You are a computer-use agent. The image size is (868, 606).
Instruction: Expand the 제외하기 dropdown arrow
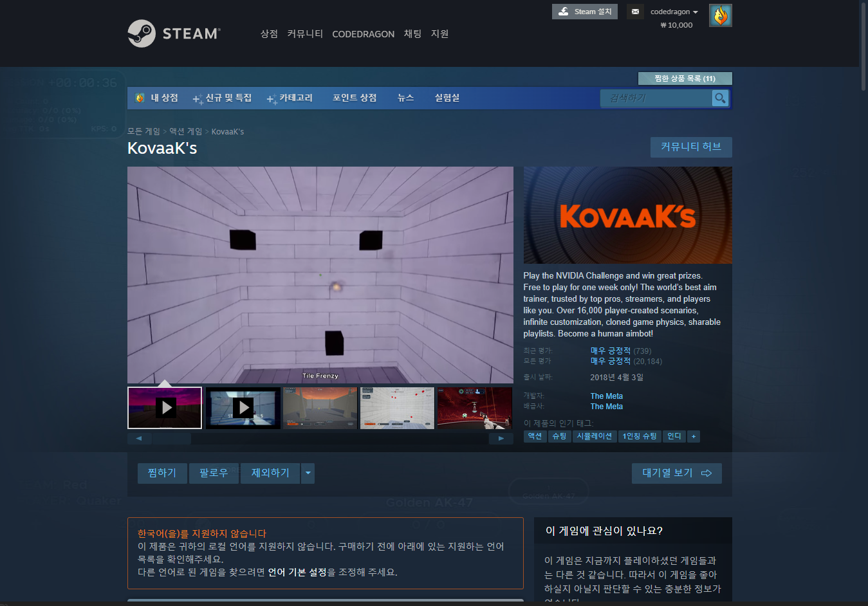[308, 473]
